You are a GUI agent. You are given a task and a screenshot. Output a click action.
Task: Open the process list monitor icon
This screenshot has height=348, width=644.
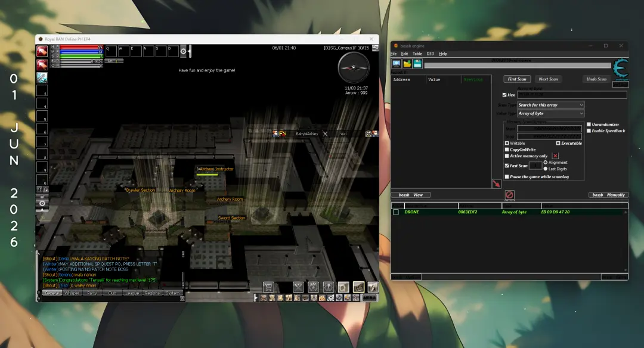point(397,64)
